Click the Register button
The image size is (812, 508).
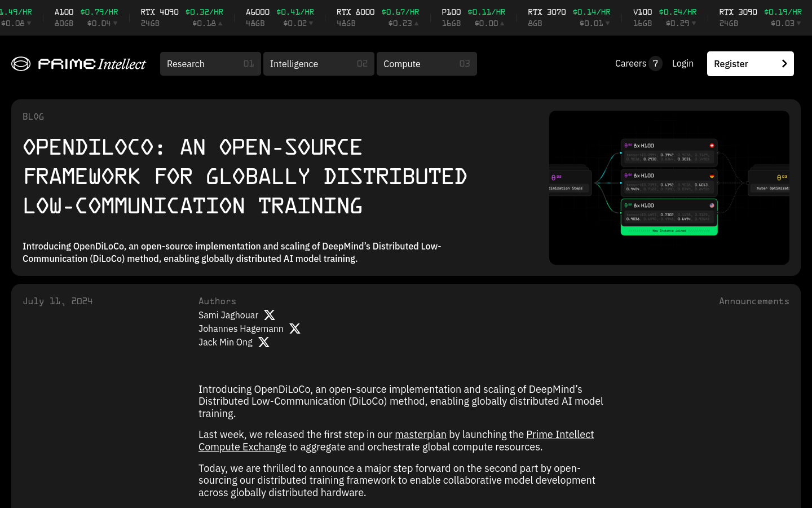[751, 64]
